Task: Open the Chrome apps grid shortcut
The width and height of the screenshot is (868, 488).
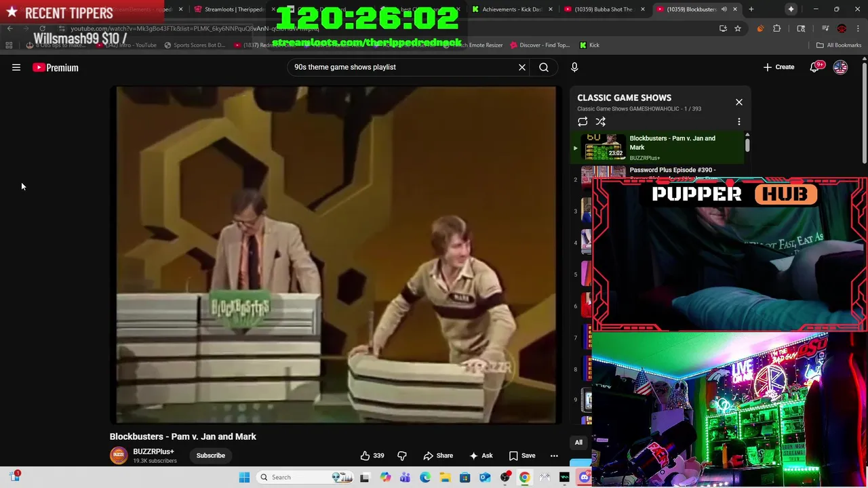Action: [9, 45]
